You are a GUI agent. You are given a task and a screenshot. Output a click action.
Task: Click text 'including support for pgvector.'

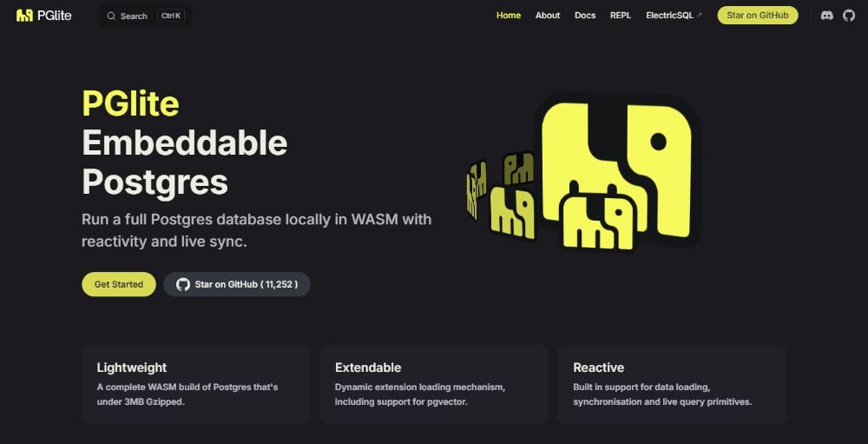point(401,402)
